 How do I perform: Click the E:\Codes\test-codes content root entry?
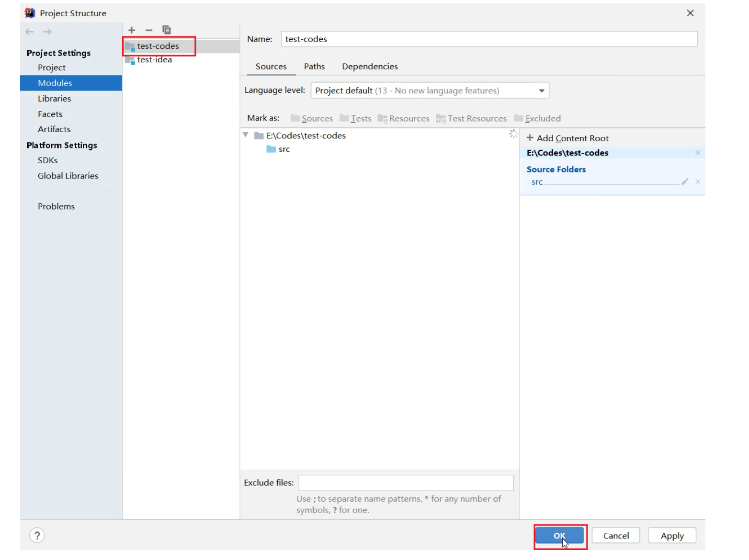coord(567,153)
